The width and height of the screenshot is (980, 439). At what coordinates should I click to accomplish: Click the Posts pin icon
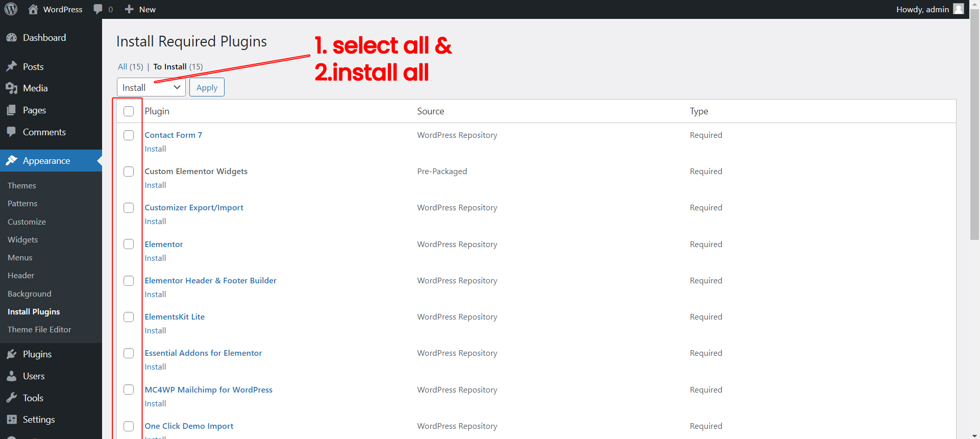tap(11, 66)
